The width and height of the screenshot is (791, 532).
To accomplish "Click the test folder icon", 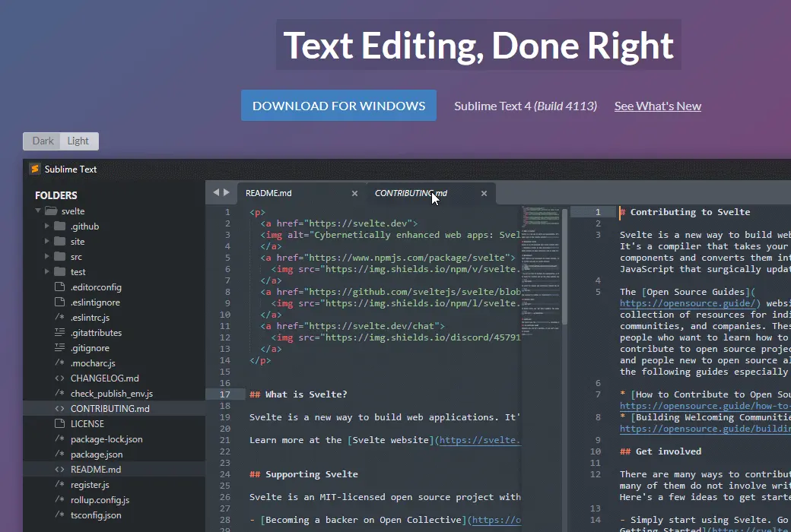I will 59,271.
